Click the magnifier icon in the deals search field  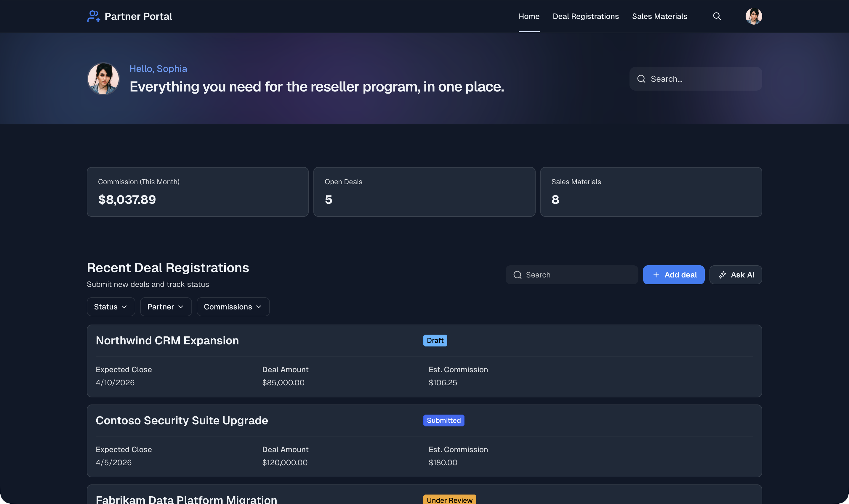[517, 275]
